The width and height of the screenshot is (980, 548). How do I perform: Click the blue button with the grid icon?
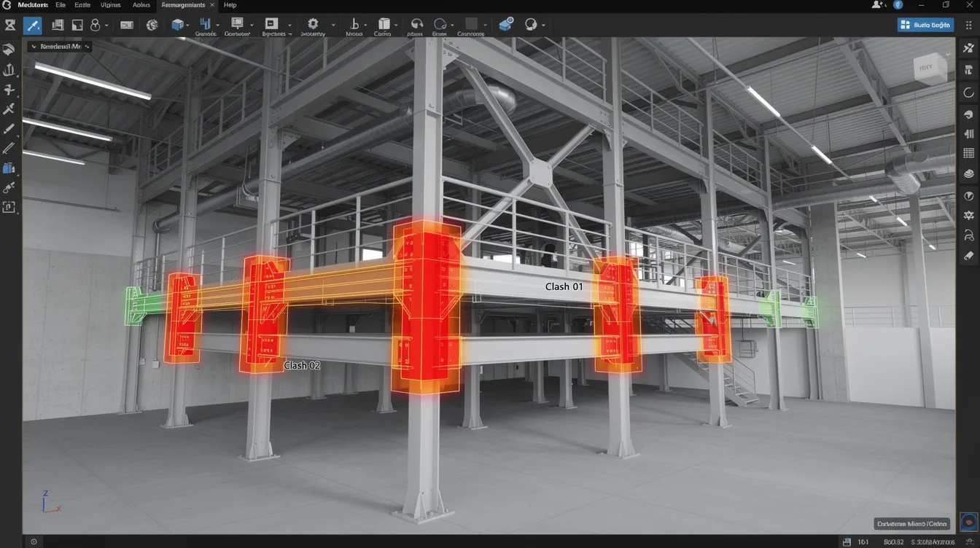(x=925, y=25)
